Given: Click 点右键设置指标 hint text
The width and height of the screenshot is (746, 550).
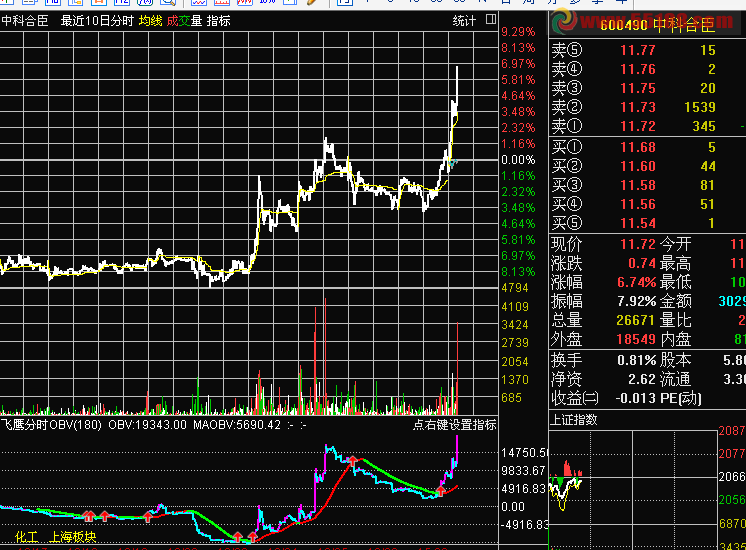Looking at the screenshot, I should (454, 424).
